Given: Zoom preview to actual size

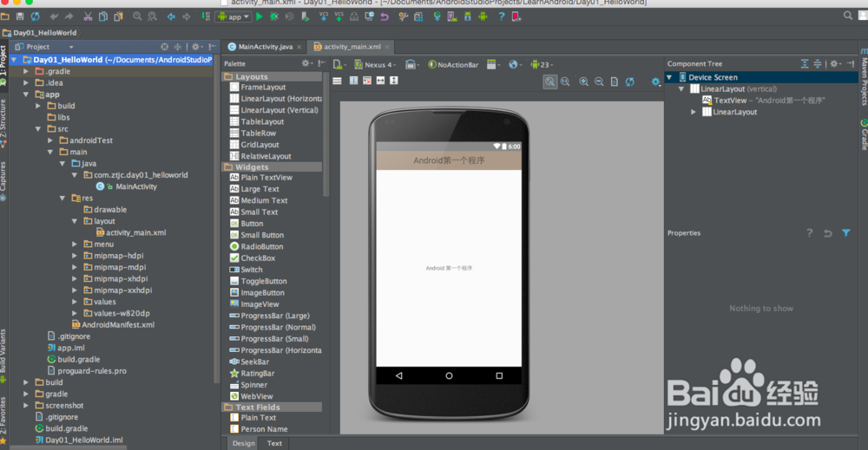Looking at the screenshot, I should coord(565,82).
